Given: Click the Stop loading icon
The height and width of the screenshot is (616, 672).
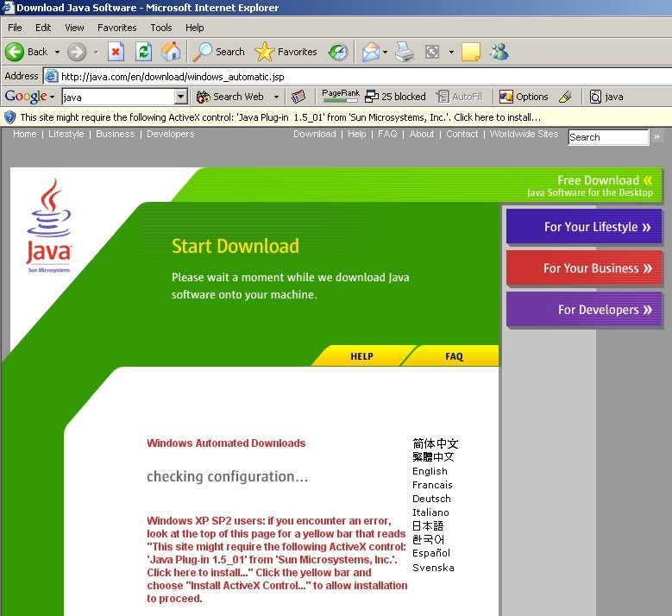Looking at the screenshot, I should point(116,52).
